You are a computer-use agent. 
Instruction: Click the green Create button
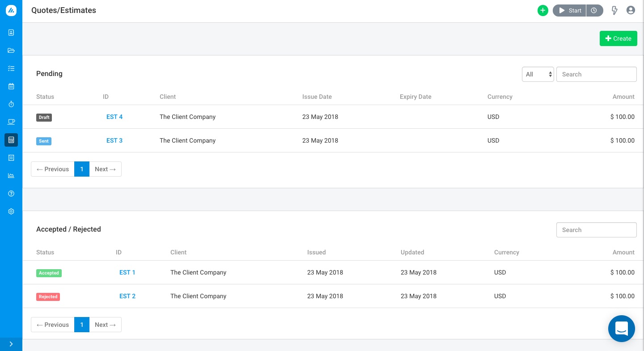619,38
